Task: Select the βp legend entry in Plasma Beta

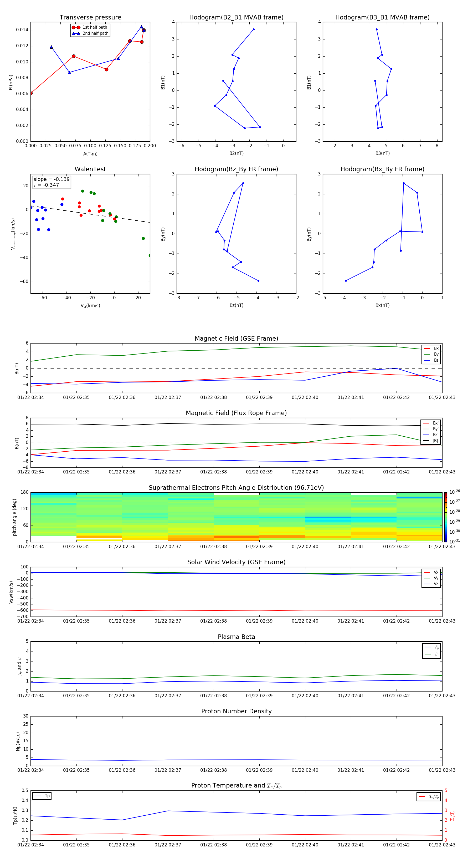Action: point(431,647)
